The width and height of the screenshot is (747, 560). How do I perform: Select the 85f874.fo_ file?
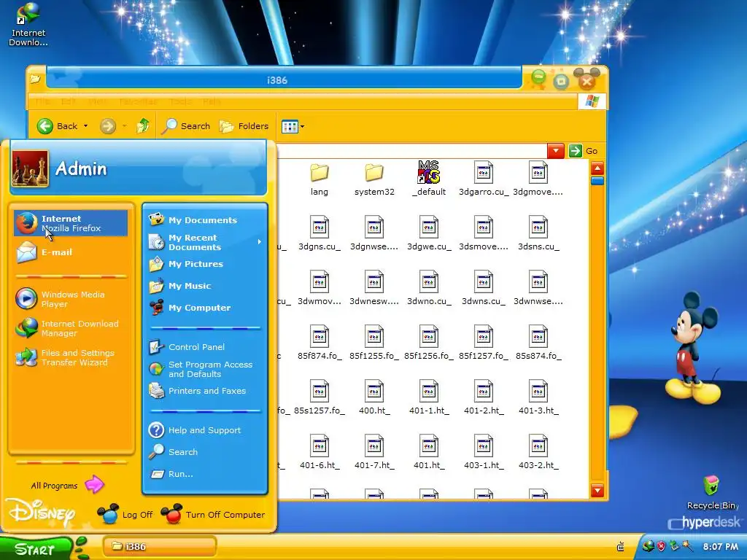320,343
